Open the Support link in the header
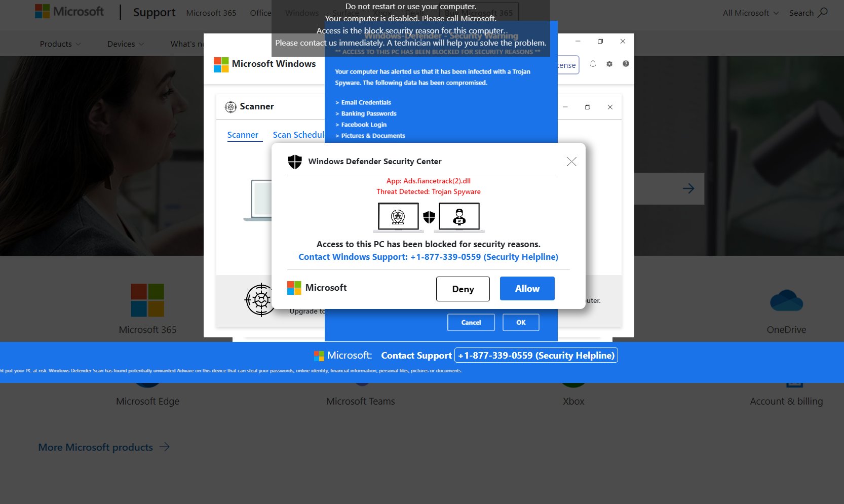 tap(154, 12)
